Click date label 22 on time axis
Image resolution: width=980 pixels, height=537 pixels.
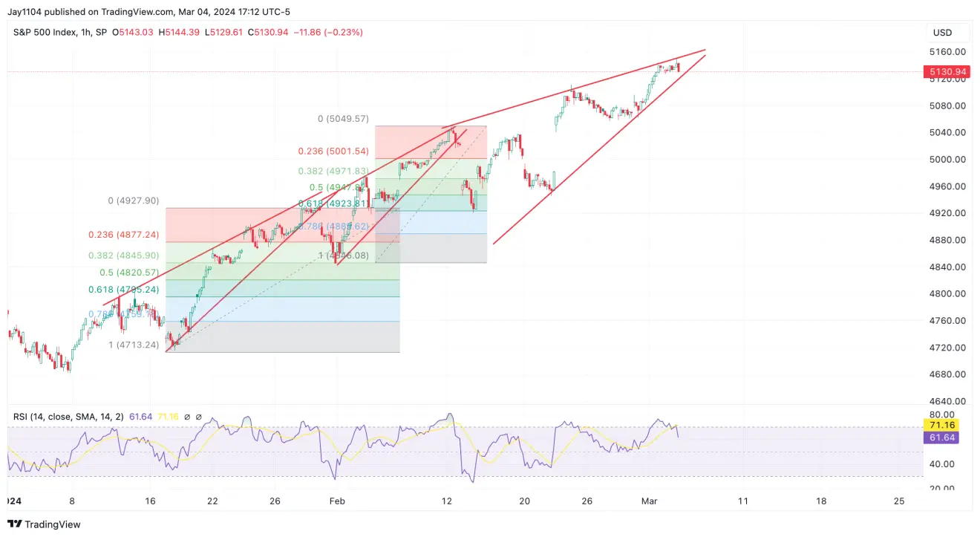pos(211,501)
